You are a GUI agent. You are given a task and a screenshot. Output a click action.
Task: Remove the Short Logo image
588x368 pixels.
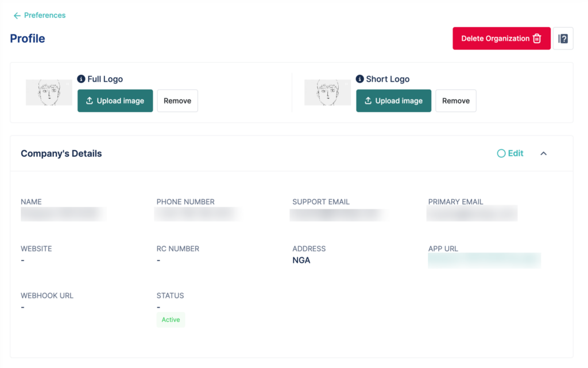click(x=456, y=101)
